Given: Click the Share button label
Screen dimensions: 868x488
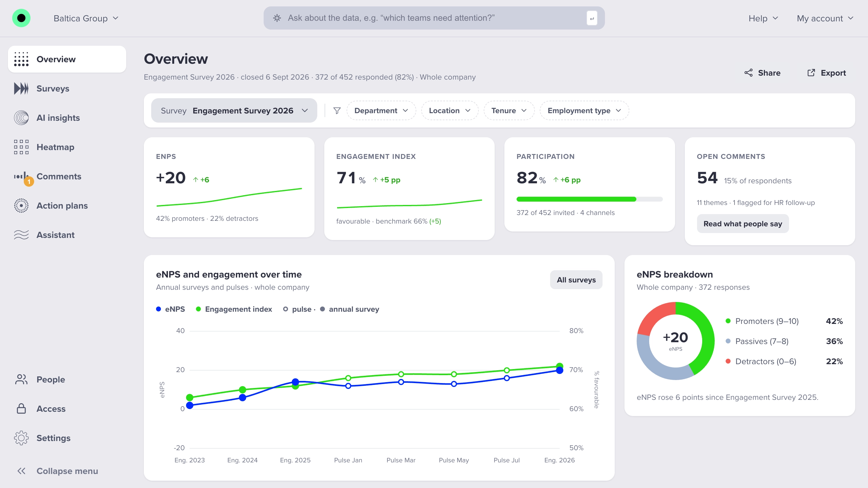Looking at the screenshot, I should click(x=769, y=73).
